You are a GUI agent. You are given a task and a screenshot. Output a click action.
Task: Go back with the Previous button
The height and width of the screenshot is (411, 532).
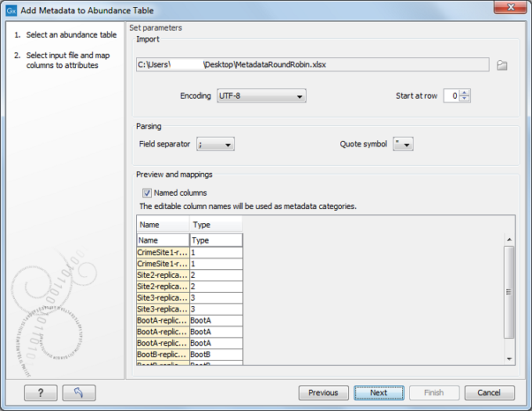(323, 392)
